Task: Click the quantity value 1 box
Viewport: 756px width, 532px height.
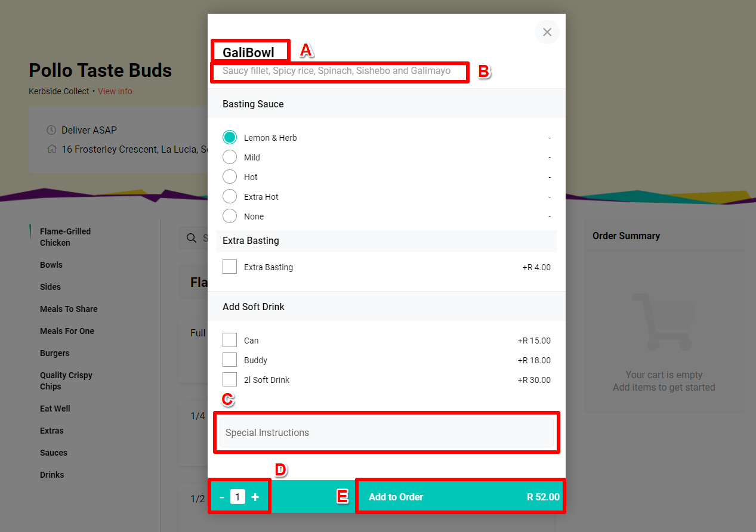Action: (x=237, y=497)
